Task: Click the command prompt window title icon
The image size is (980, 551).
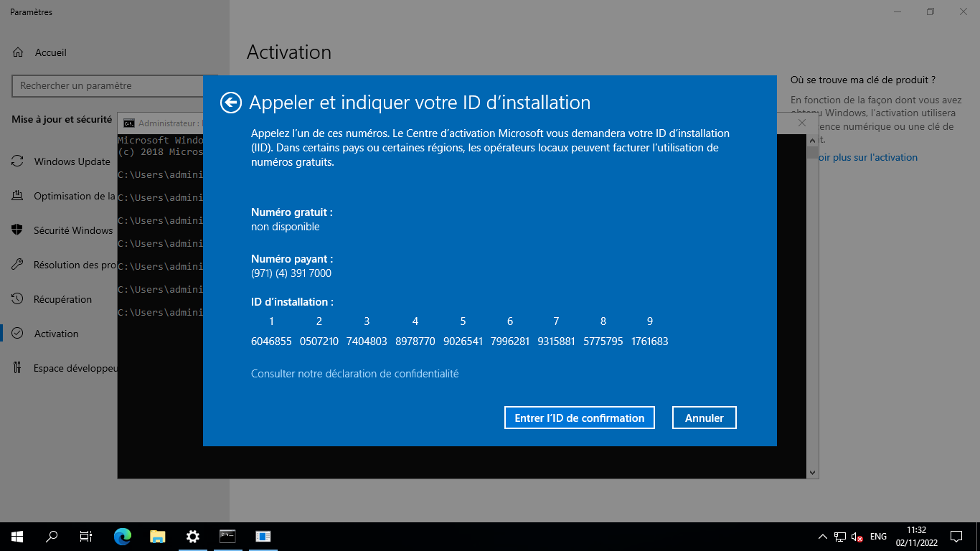Action: click(x=129, y=123)
